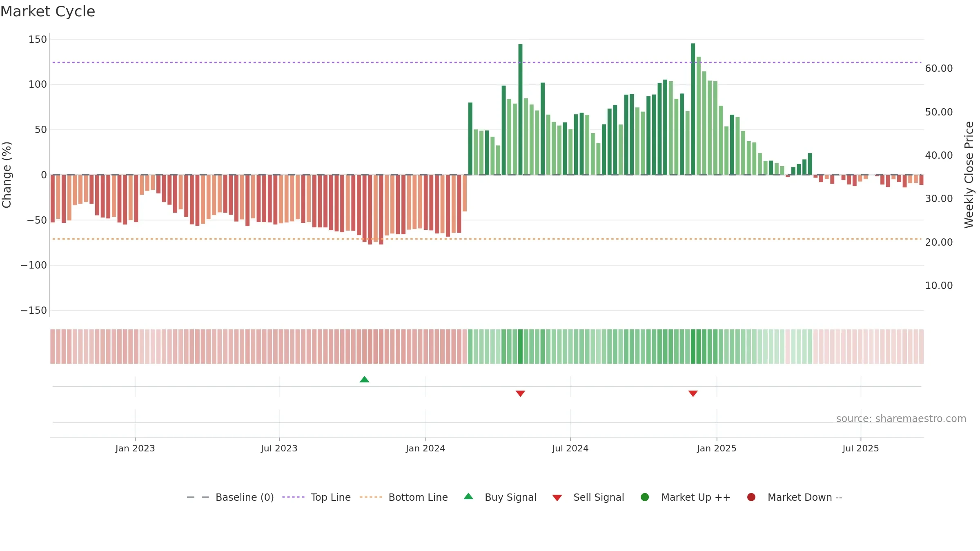Toggle the Bottom Line legend entry
980x551 pixels.
coord(404,497)
